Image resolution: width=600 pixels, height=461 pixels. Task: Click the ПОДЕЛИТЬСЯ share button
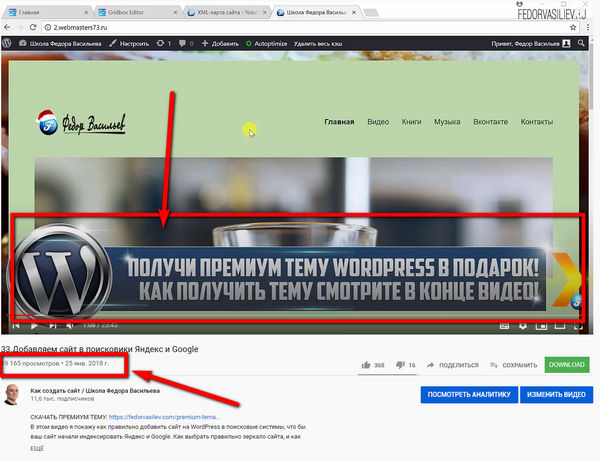453,365
